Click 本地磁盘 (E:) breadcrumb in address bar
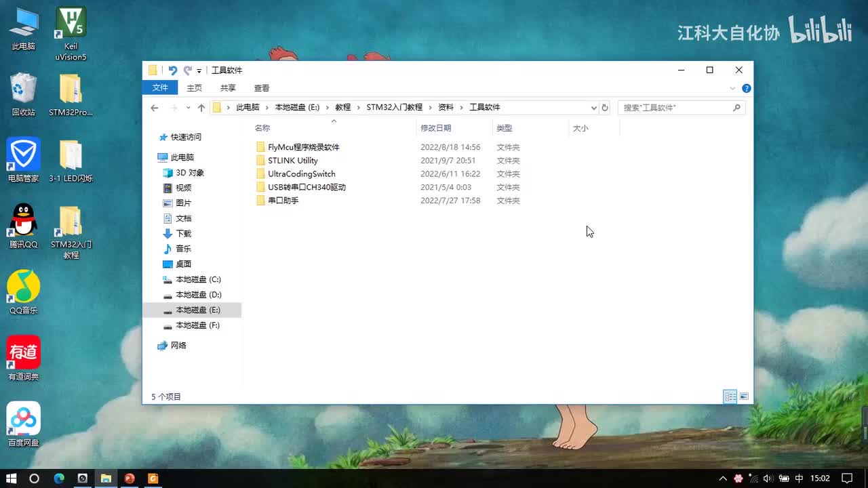The image size is (868, 488). click(297, 108)
